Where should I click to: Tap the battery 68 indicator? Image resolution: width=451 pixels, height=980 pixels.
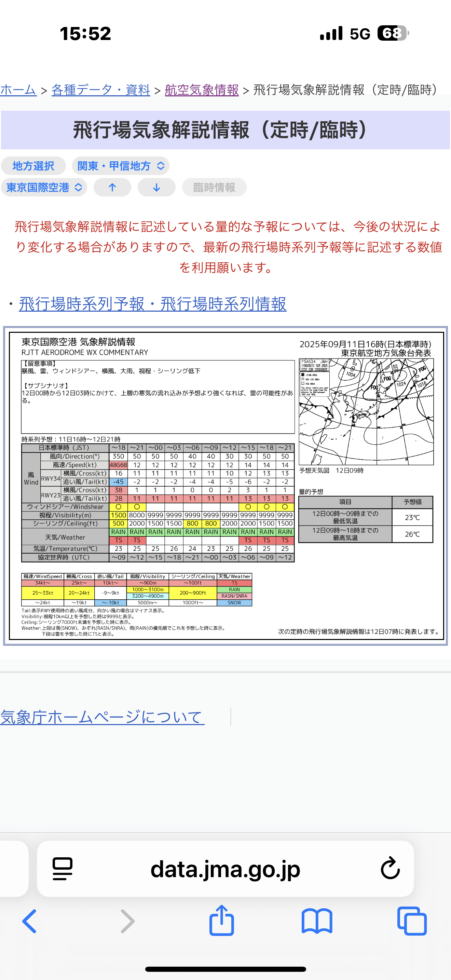point(393,33)
